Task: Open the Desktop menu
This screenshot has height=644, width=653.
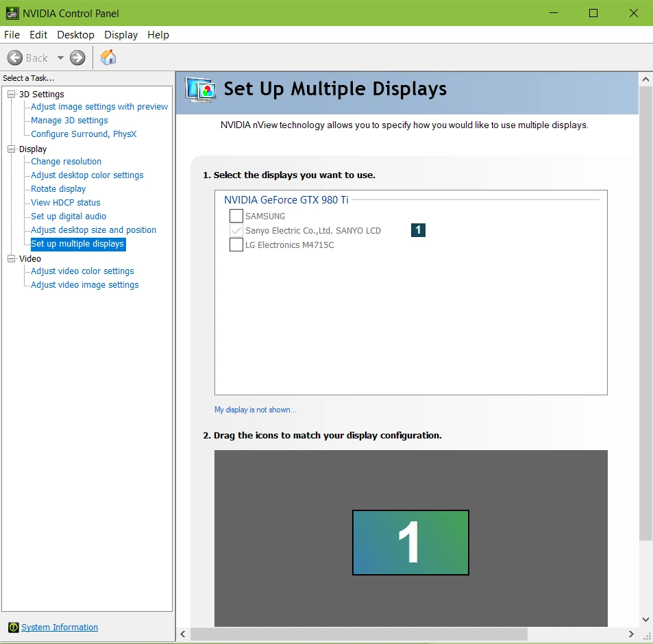Action: (x=76, y=35)
